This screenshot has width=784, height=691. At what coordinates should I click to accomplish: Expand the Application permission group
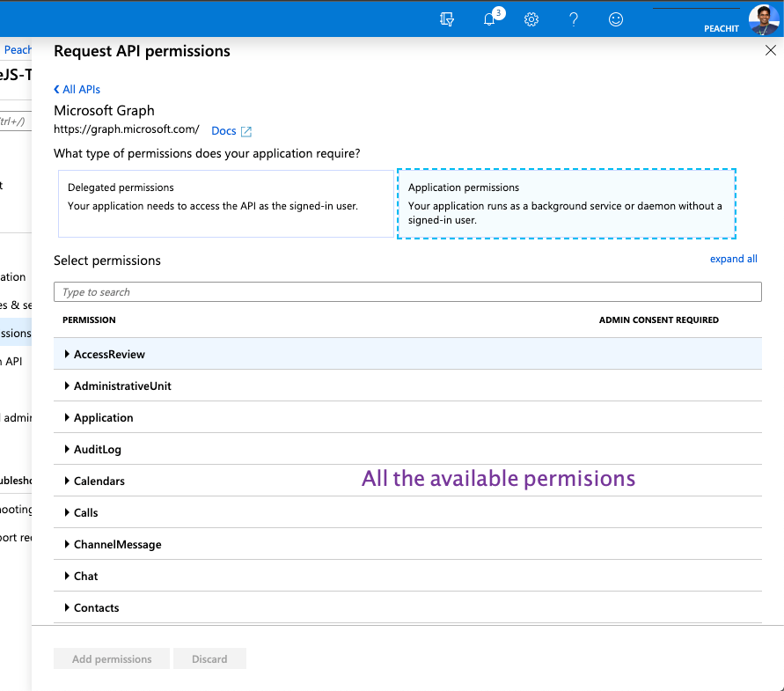coord(407,417)
